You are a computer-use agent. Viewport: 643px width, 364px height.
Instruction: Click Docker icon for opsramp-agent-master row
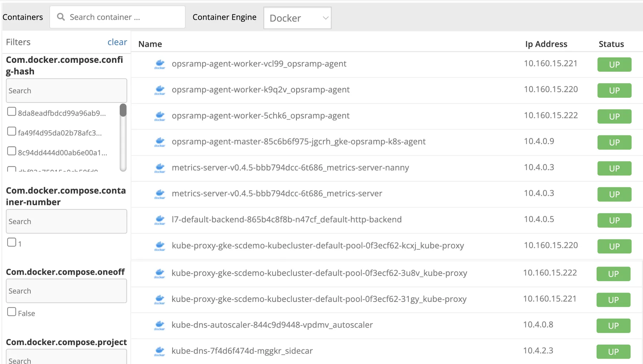[160, 142]
